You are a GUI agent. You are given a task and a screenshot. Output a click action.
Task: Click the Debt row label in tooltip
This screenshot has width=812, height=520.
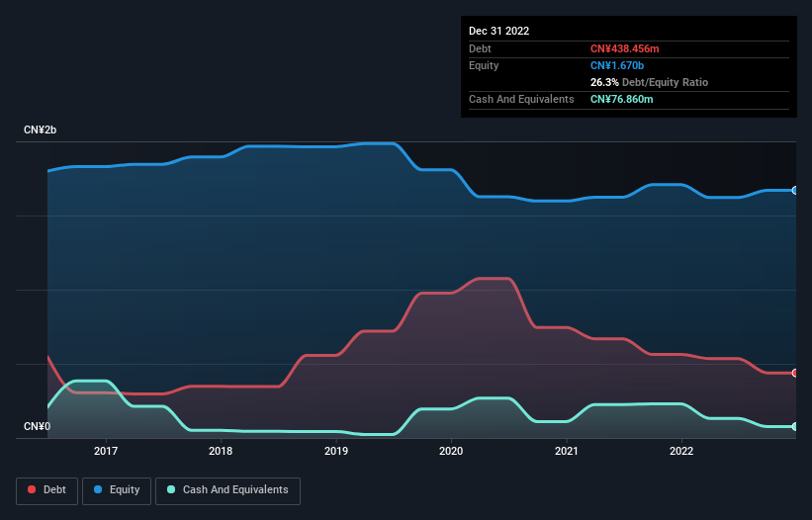pyautogui.click(x=480, y=48)
